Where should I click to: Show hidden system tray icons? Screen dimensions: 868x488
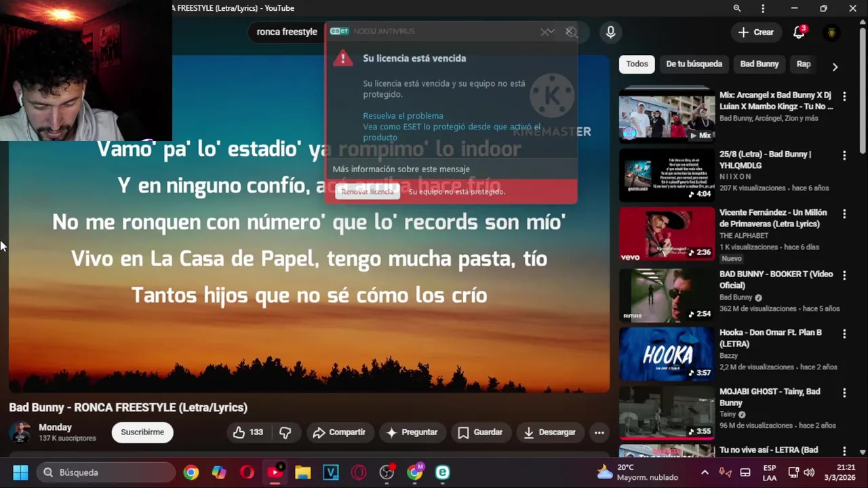(x=705, y=472)
